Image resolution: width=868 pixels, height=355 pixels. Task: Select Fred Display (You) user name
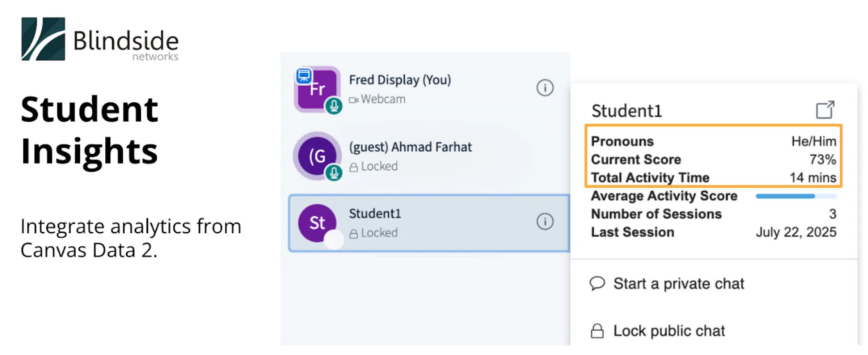[x=400, y=80]
